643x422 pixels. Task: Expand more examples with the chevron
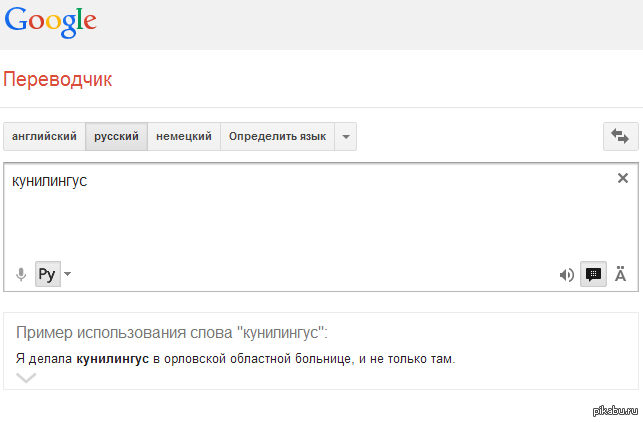point(27,378)
